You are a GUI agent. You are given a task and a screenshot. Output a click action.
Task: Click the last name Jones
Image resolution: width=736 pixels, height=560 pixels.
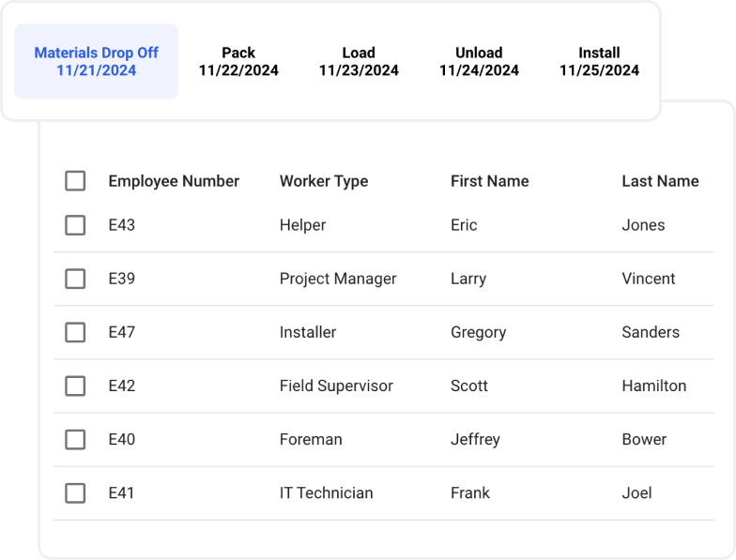pyautogui.click(x=643, y=225)
